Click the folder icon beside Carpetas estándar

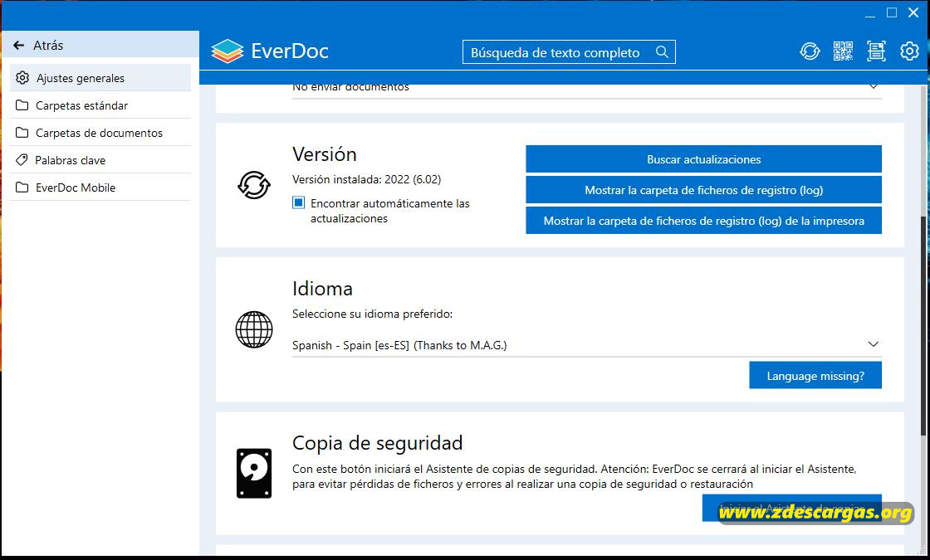[22, 105]
